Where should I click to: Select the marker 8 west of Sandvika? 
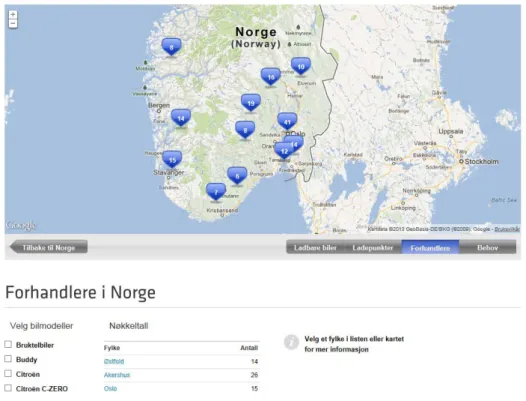click(x=245, y=130)
